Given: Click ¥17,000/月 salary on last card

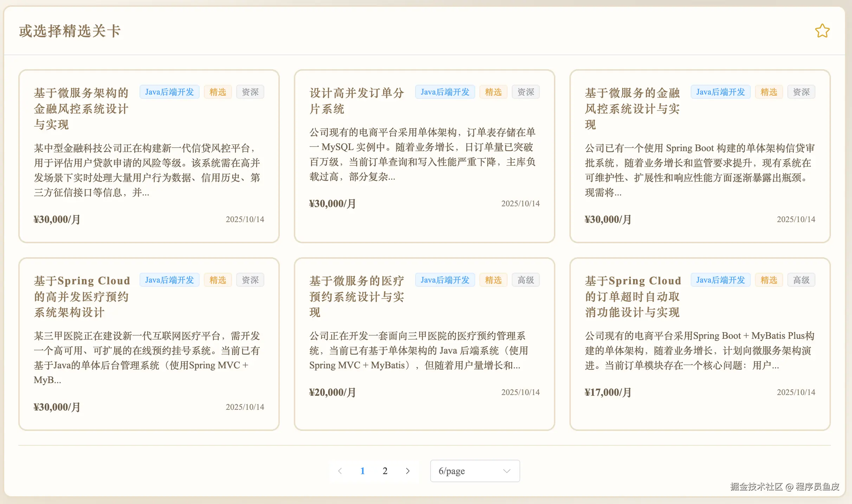Looking at the screenshot, I should [x=608, y=392].
